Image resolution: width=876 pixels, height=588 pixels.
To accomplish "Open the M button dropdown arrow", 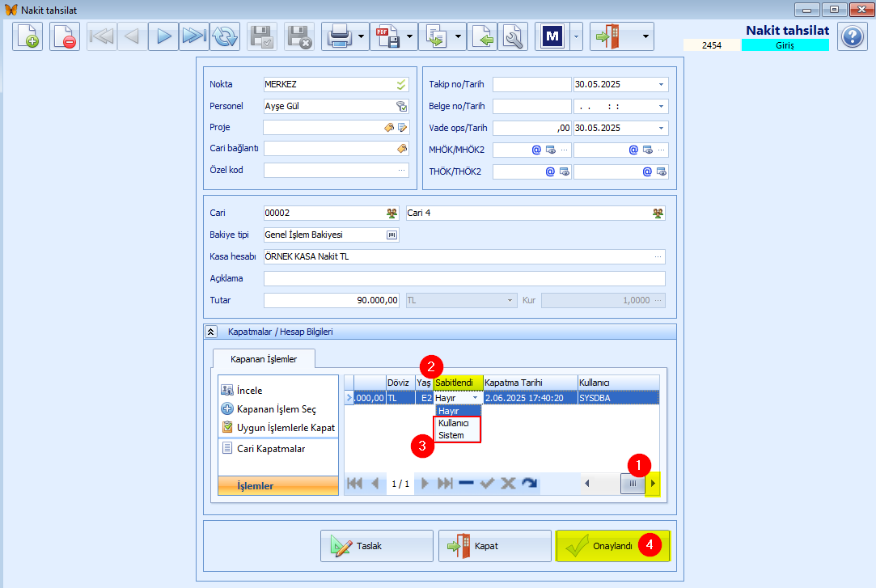I will coord(577,37).
